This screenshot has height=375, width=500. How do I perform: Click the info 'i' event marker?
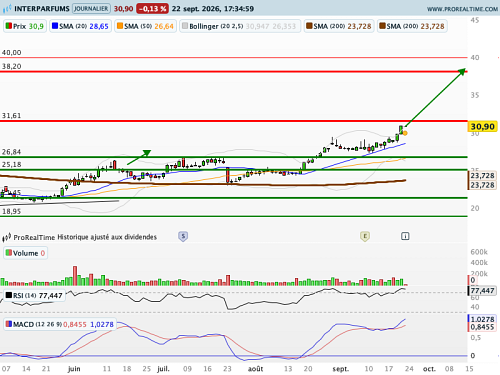point(405,236)
